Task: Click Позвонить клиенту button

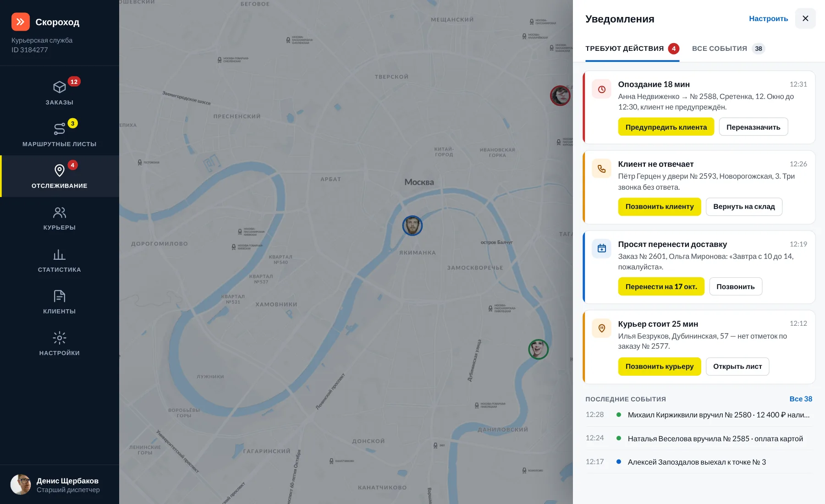Action: pos(660,207)
